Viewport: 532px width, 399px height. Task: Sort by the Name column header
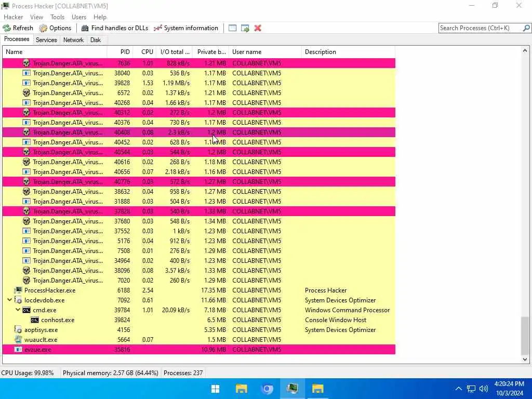(x=55, y=52)
